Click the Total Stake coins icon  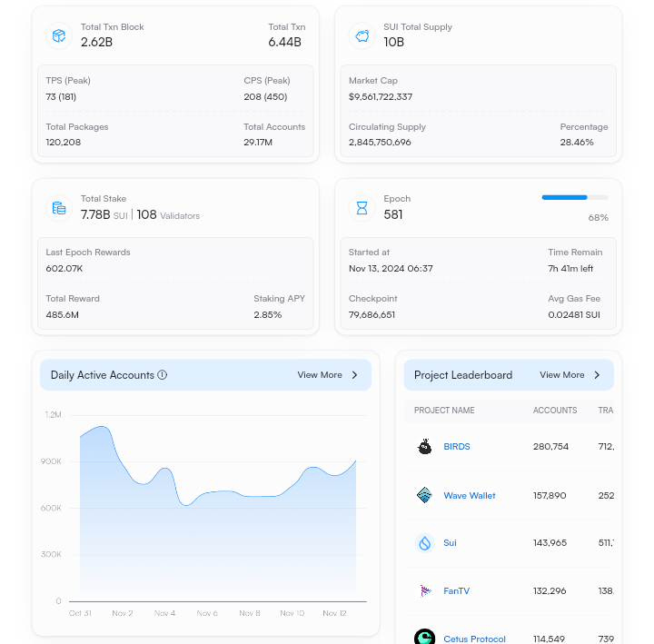pos(59,208)
